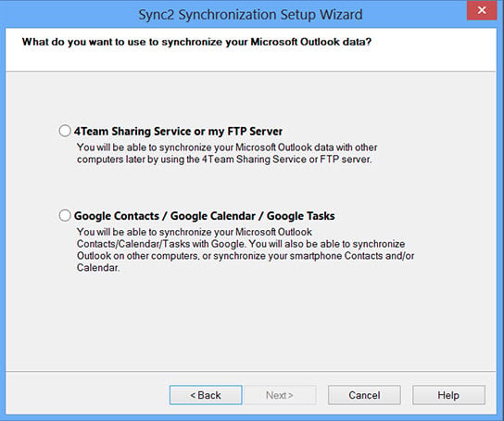Go to the previous step with Back
Viewport: 504px width, 421px height.
point(206,395)
